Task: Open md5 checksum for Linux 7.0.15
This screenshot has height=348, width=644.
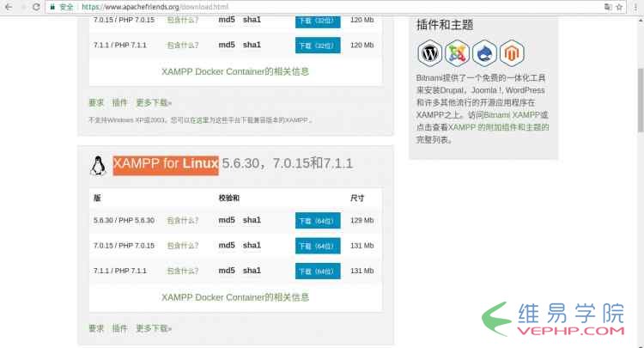Action: click(227, 245)
